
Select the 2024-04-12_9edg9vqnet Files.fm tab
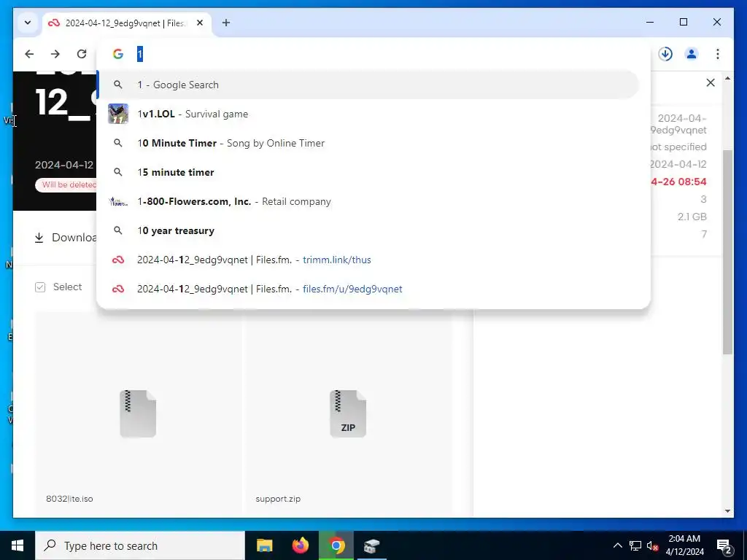click(x=127, y=23)
